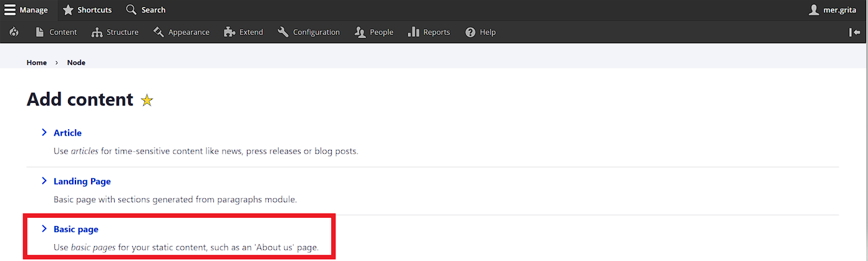Collapse toolbar with the orientation toggle arrow

click(x=854, y=32)
